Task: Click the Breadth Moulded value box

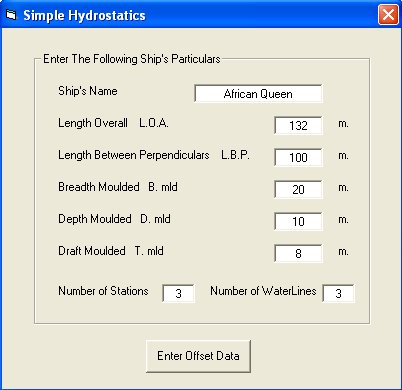Action: pyautogui.click(x=298, y=189)
